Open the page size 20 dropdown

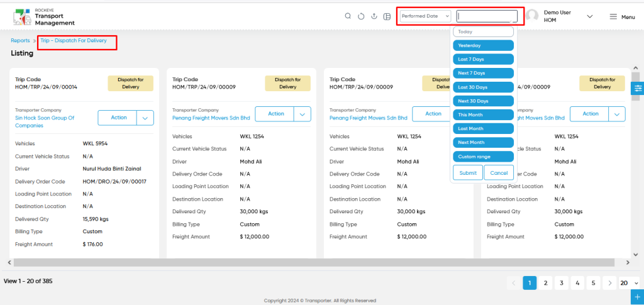[629, 283]
